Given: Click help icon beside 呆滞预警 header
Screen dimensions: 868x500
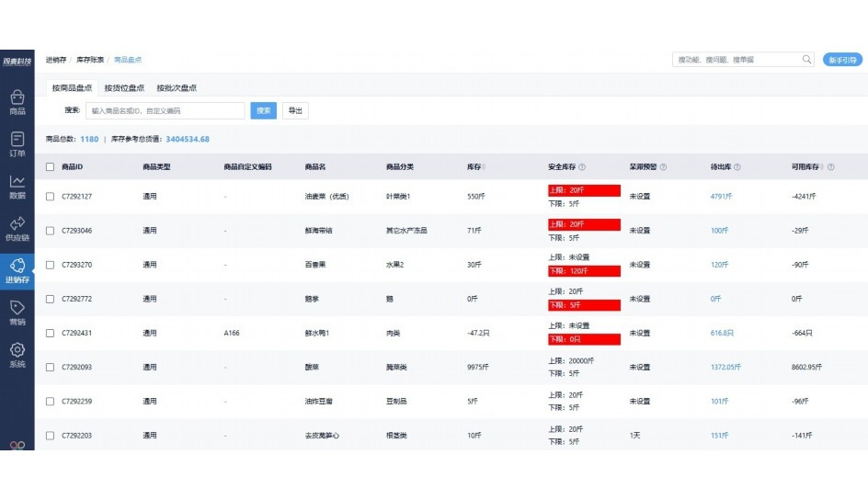Looking at the screenshot, I should tap(663, 167).
